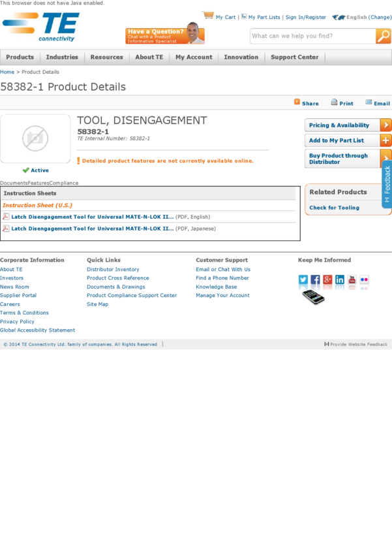The image size is (392, 555).
Task: Switch to the Features tab
Action: click(x=38, y=183)
